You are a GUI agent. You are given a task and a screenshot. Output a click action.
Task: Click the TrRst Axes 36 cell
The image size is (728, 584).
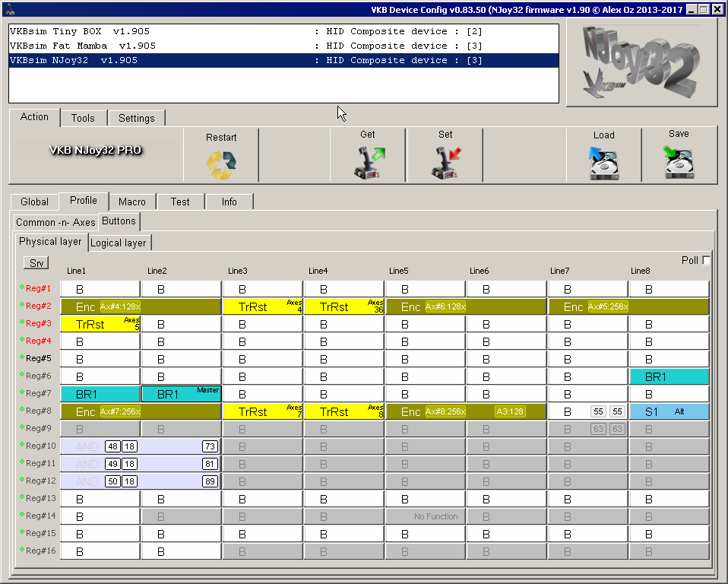[344, 306]
